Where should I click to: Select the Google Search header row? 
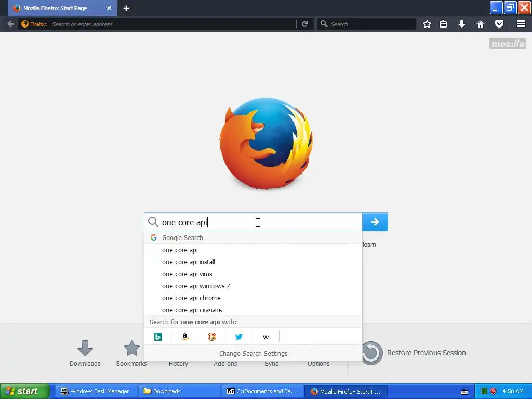pos(253,237)
